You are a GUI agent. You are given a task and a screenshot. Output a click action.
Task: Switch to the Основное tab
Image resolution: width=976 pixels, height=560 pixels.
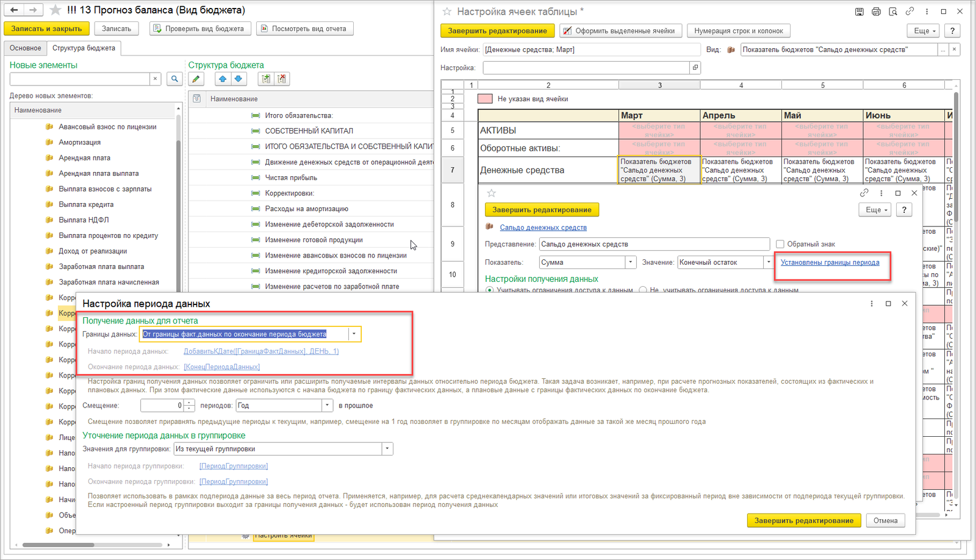[25, 48]
